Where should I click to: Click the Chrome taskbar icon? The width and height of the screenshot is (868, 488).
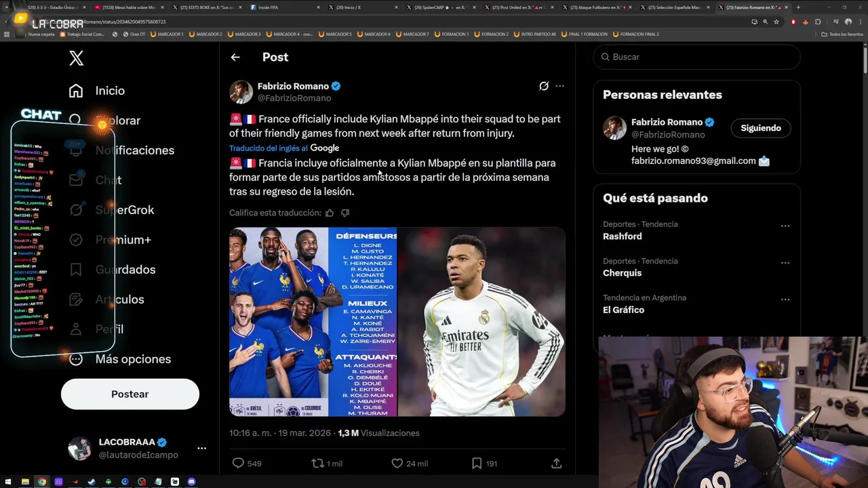(42, 482)
